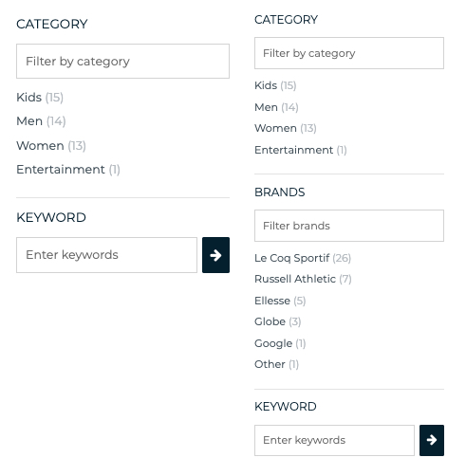Click the right Enter keywords field
The image size is (466, 476).
[334, 440]
